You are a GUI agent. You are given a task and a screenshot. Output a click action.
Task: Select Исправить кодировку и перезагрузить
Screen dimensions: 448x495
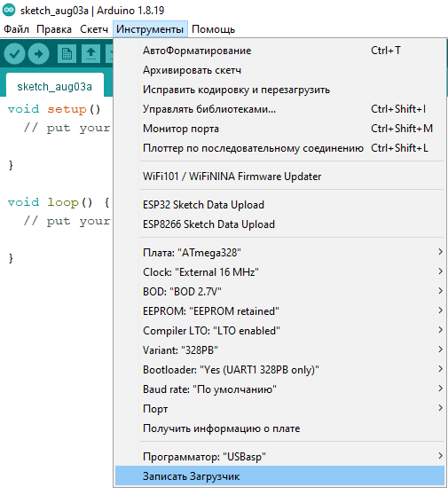[x=279, y=90]
